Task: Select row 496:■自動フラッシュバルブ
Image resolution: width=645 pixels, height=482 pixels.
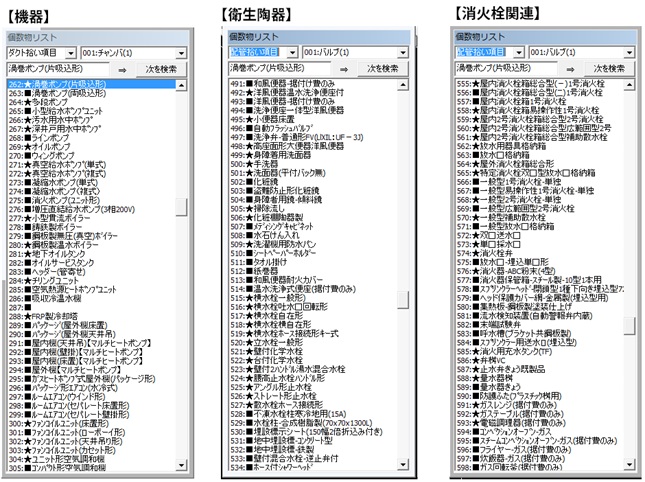Action: (313, 128)
